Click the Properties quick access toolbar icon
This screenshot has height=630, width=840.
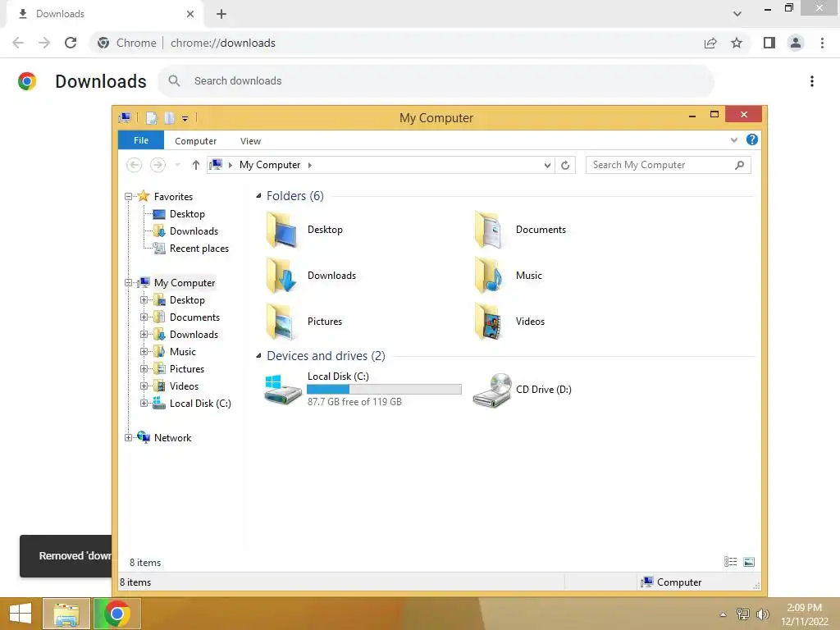point(152,118)
